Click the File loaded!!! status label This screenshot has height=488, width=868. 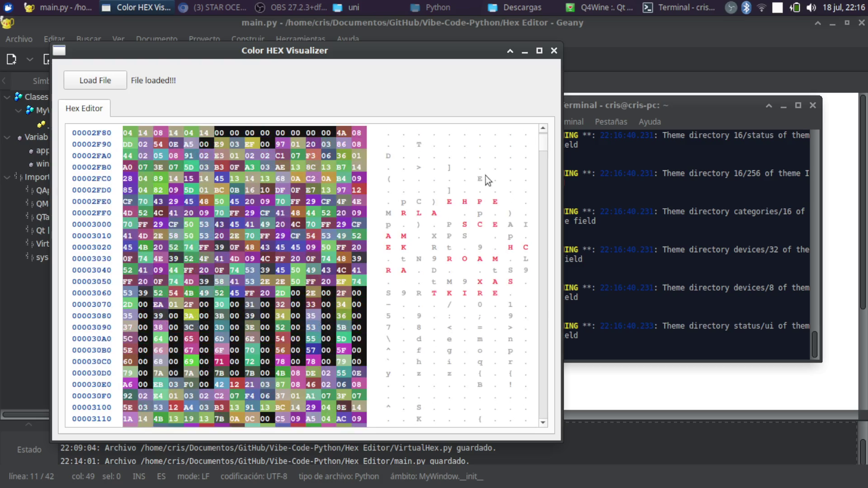(x=153, y=80)
